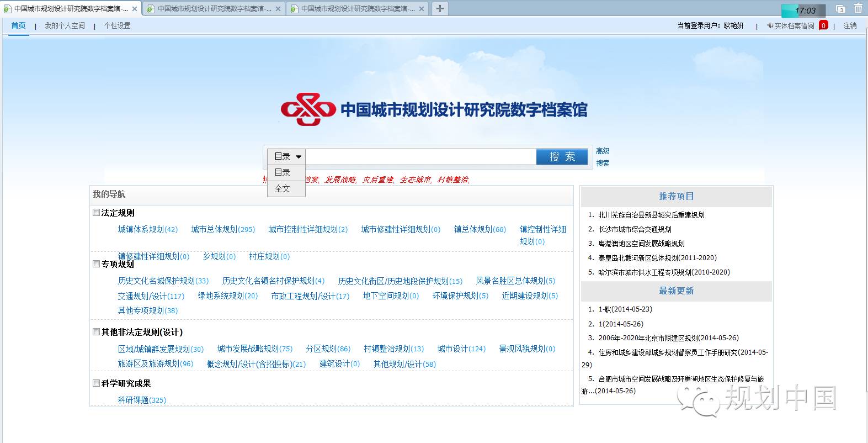Open 科研课题(325) category
868x443 pixels.
pyautogui.click(x=142, y=400)
